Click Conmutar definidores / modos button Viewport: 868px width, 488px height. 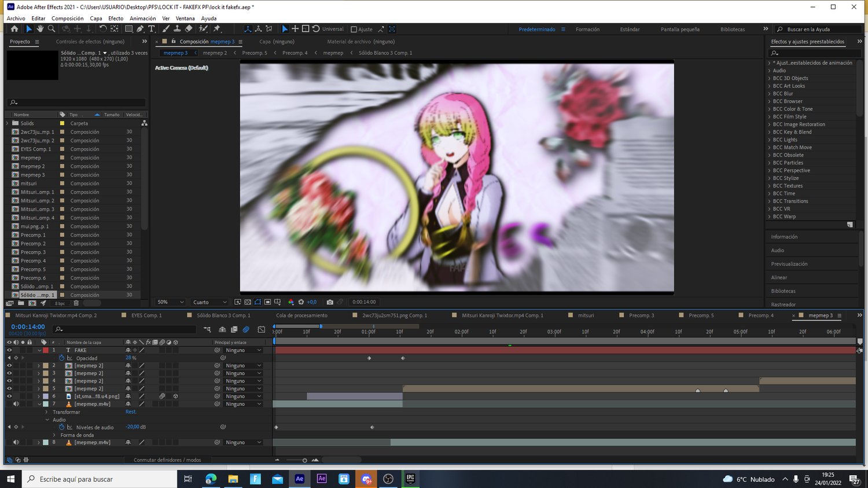(x=167, y=460)
